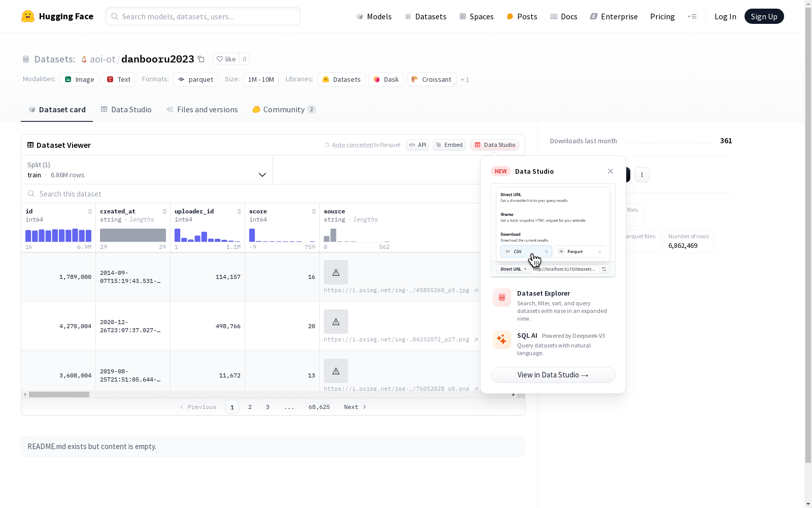This screenshot has height=508, width=812.
Task: Click the uploader_id column histogram
Action: coord(208,235)
